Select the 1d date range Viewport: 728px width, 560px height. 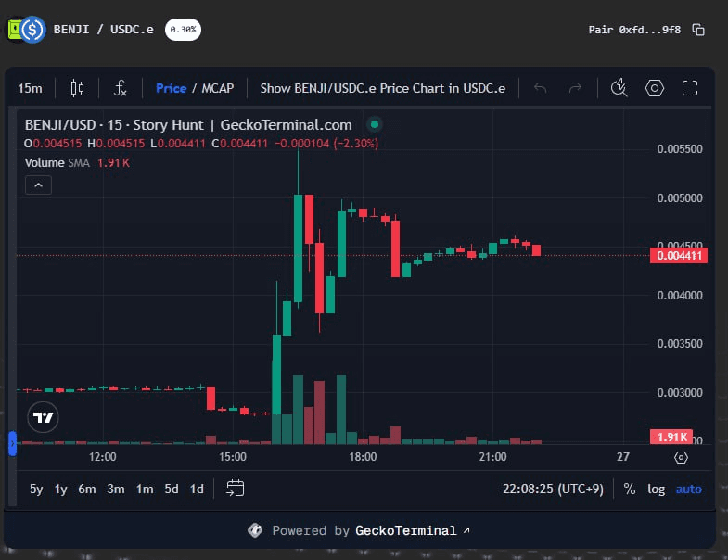point(197,489)
